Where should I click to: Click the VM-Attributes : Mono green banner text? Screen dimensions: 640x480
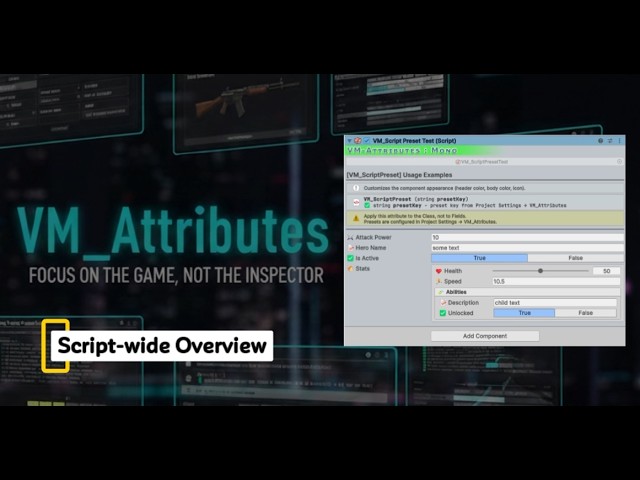(402, 151)
